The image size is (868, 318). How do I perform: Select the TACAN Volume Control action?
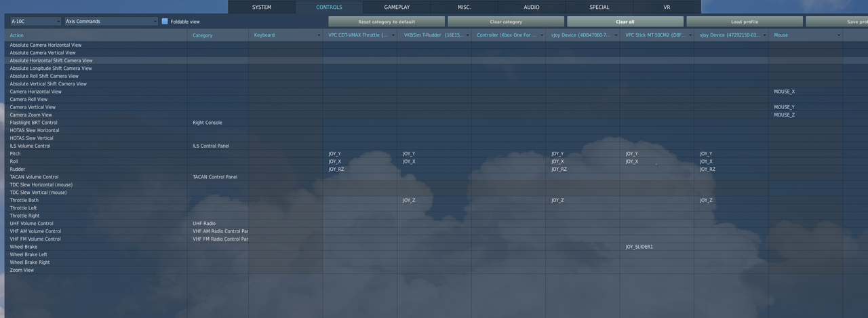point(34,177)
